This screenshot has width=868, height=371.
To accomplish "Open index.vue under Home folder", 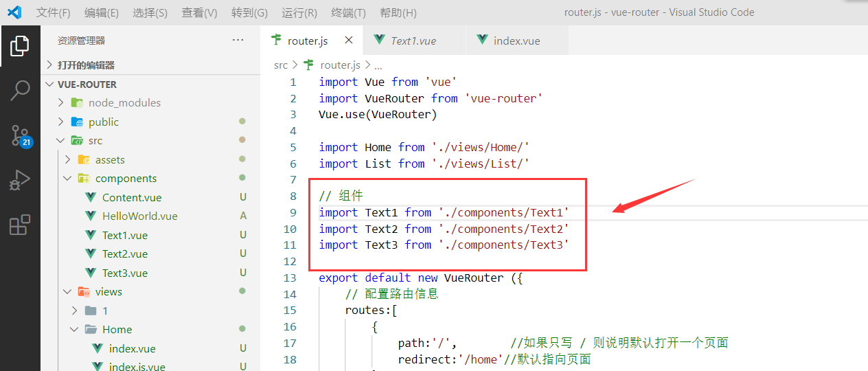I will (133, 348).
